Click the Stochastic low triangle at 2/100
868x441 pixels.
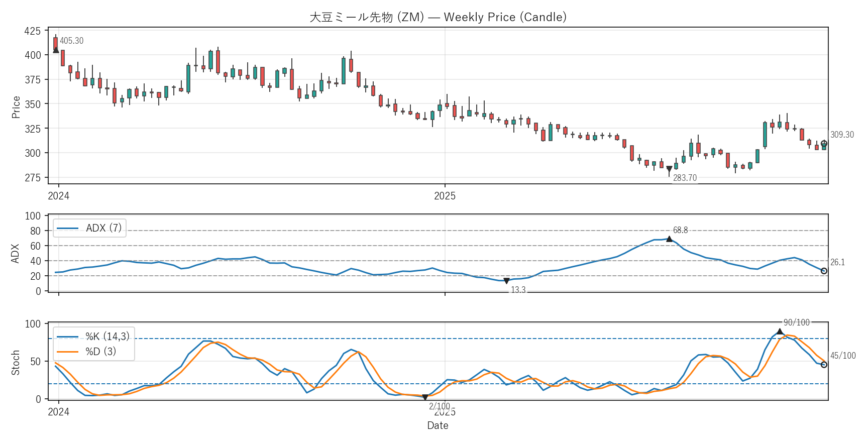(x=425, y=397)
